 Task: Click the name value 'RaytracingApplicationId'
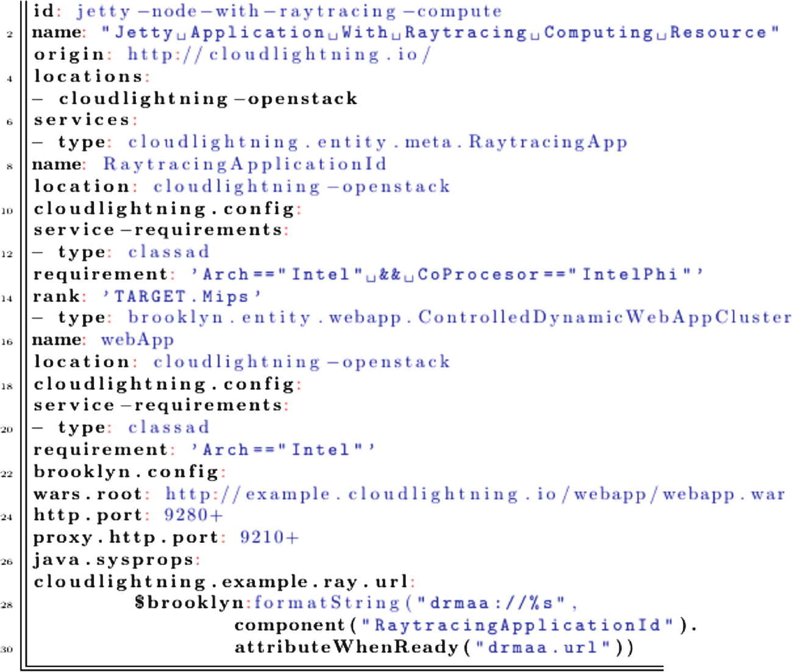244,164
